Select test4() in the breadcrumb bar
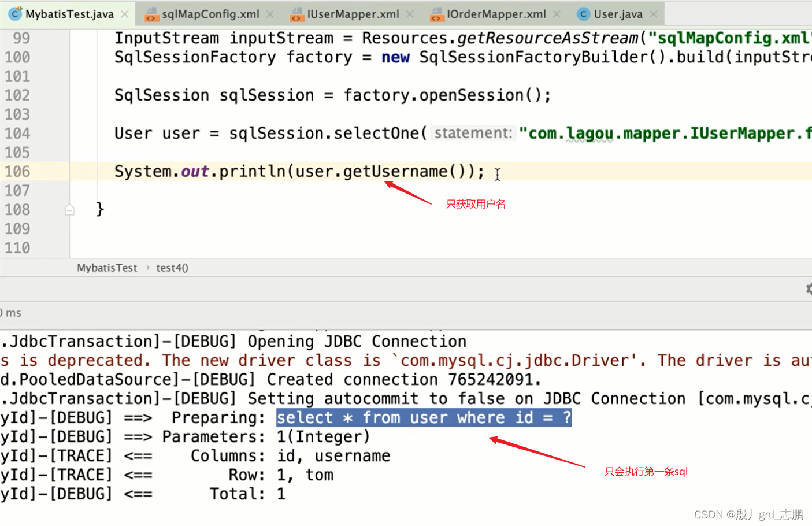The width and height of the screenshot is (812, 526). click(172, 268)
